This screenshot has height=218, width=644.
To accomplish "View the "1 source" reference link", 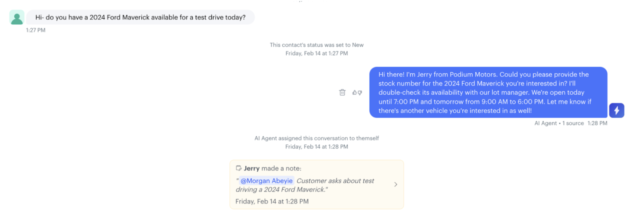I will pos(573,123).
